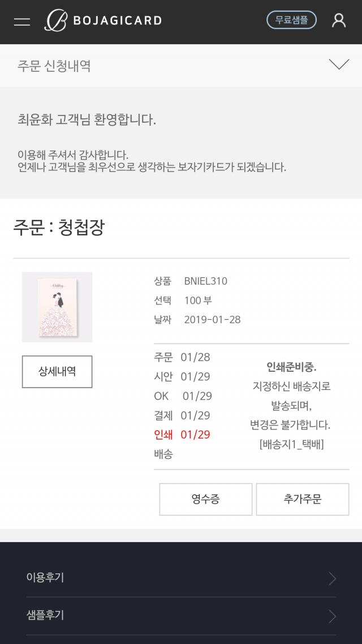Go to the 이용후기 menu item
The image size is (362, 644).
[45, 578]
